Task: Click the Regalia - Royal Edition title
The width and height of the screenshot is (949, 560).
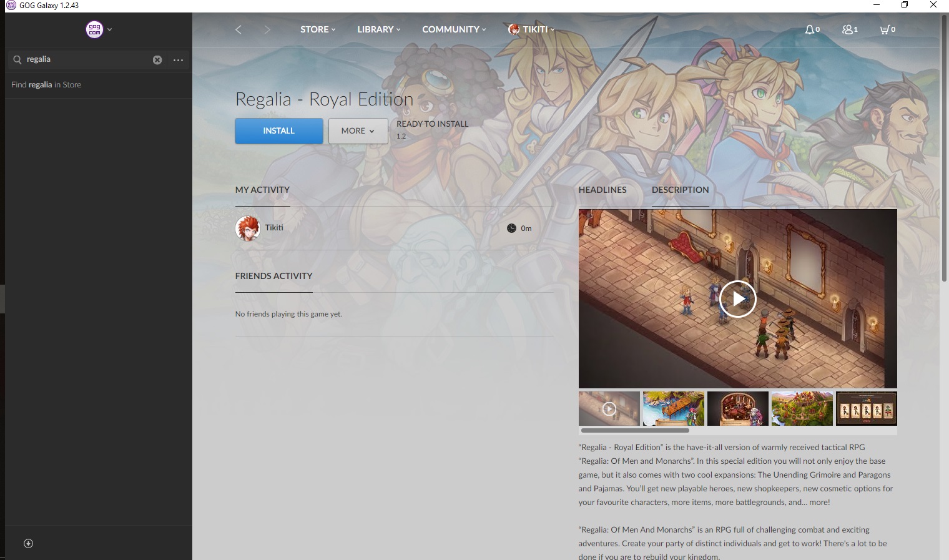Action: point(324,99)
